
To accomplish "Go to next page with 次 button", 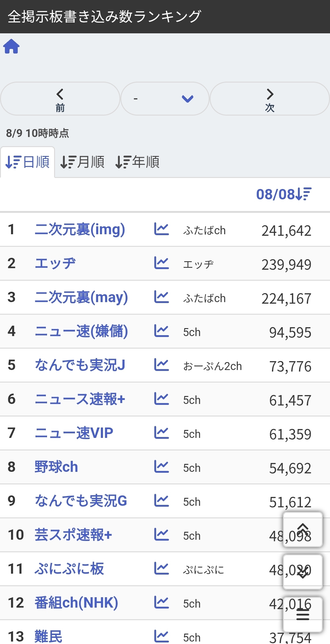I will tap(269, 98).
